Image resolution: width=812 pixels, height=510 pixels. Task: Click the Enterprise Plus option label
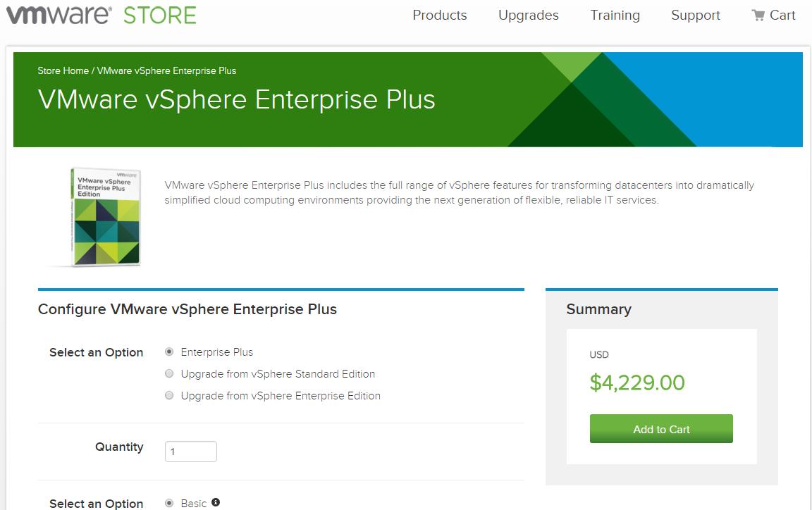pos(217,352)
